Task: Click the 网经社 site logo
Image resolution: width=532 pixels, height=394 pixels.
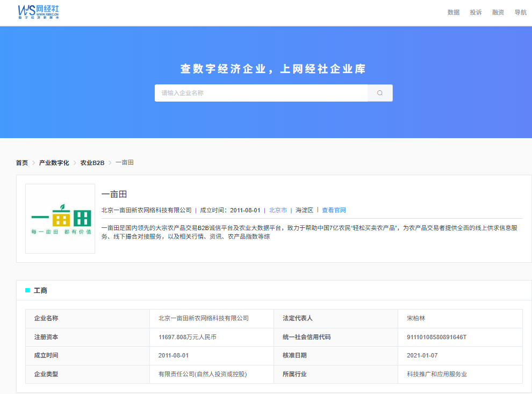Action: tap(38, 12)
